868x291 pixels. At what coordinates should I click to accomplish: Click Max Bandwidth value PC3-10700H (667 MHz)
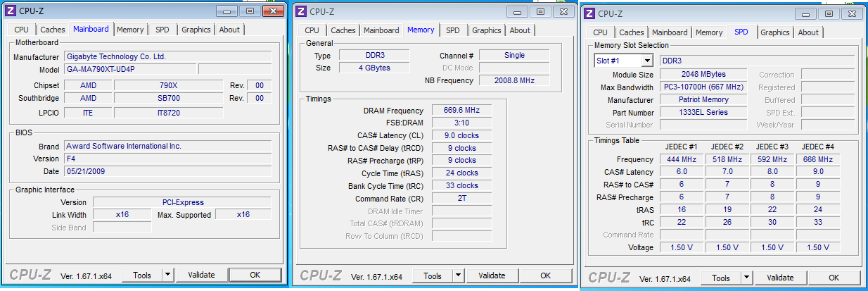pyautogui.click(x=703, y=87)
